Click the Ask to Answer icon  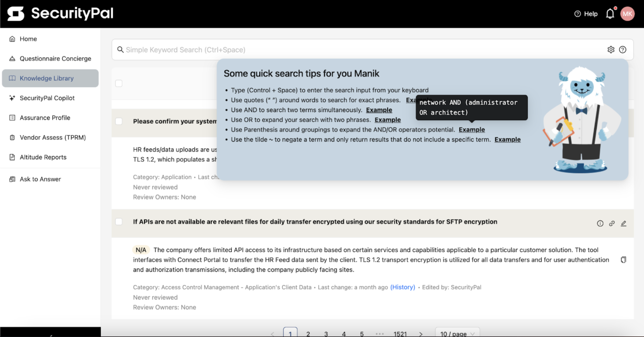coord(12,179)
